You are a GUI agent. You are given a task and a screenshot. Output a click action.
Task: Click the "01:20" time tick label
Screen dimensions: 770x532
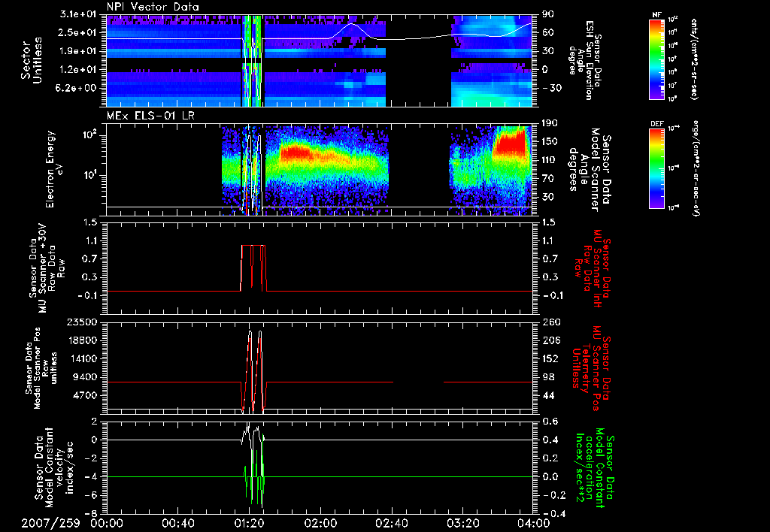tap(249, 523)
